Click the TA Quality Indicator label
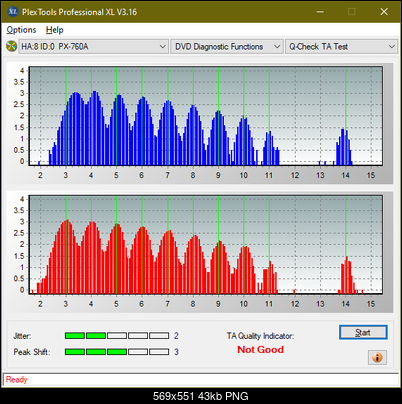 260,336
